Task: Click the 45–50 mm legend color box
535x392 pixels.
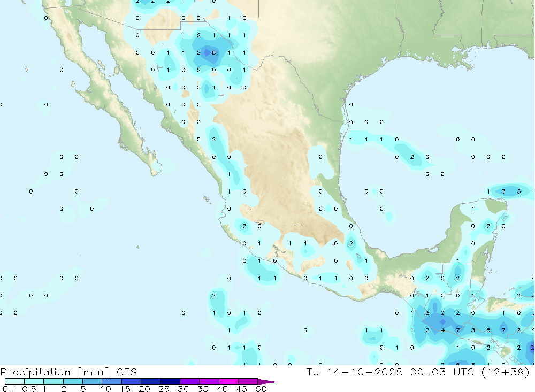Action: [248, 381]
